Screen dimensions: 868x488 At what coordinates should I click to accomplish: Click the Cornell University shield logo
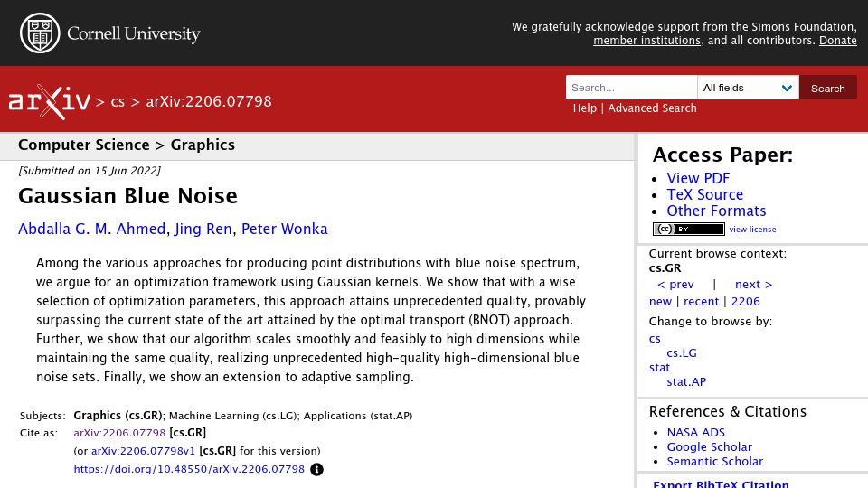[x=40, y=33]
